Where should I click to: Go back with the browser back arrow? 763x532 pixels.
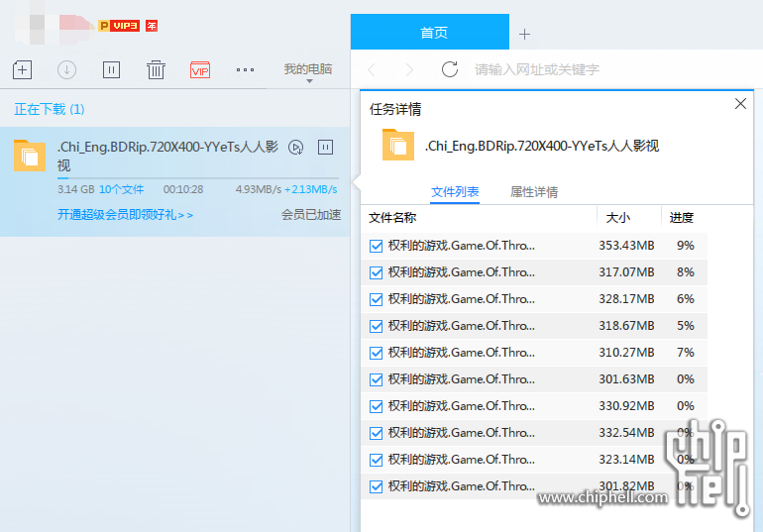[372, 70]
